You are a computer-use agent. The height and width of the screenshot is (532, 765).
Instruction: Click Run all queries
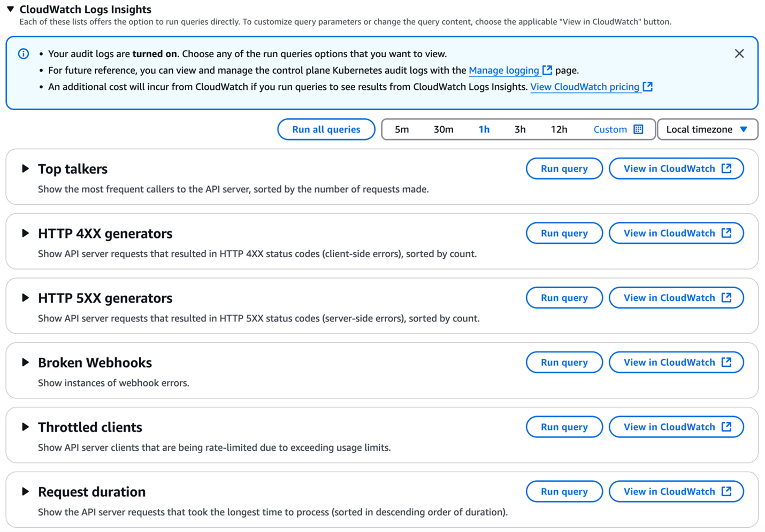click(326, 129)
